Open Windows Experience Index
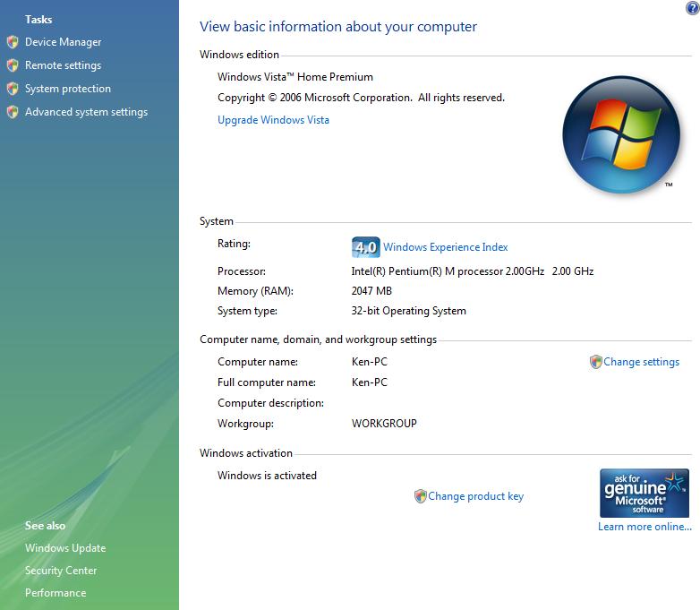Screen dimensions: 700x610 446,247
